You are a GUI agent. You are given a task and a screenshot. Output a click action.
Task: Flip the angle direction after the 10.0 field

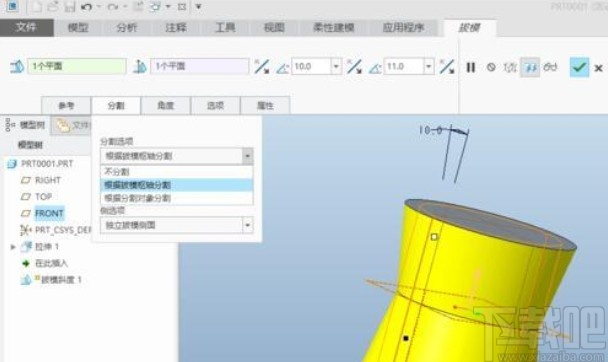(x=354, y=67)
